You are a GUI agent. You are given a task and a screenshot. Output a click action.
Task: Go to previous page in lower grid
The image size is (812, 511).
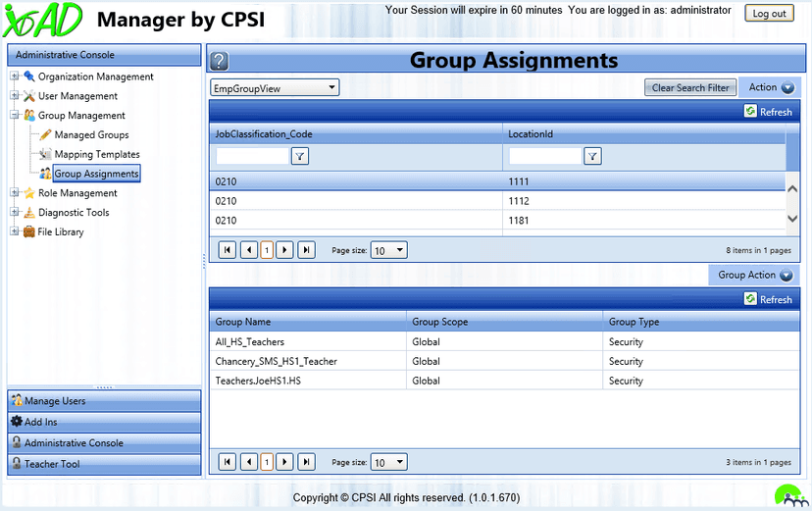[x=249, y=462]
